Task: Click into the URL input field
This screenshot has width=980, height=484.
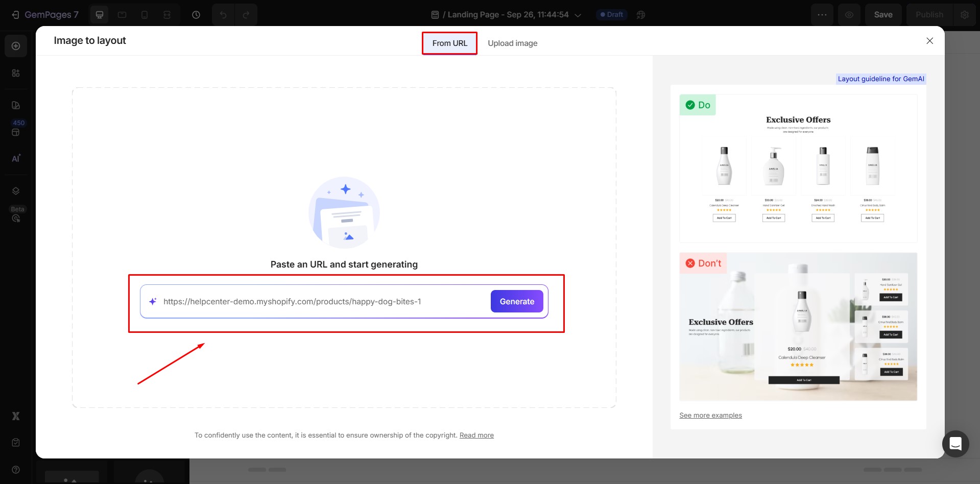Action: coord(322,302)
